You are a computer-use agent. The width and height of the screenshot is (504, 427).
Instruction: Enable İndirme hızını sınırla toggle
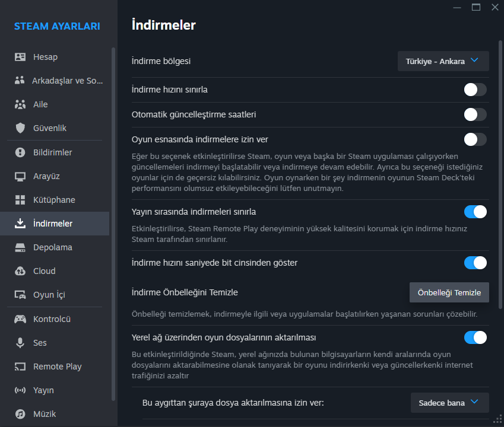point(475,90)
